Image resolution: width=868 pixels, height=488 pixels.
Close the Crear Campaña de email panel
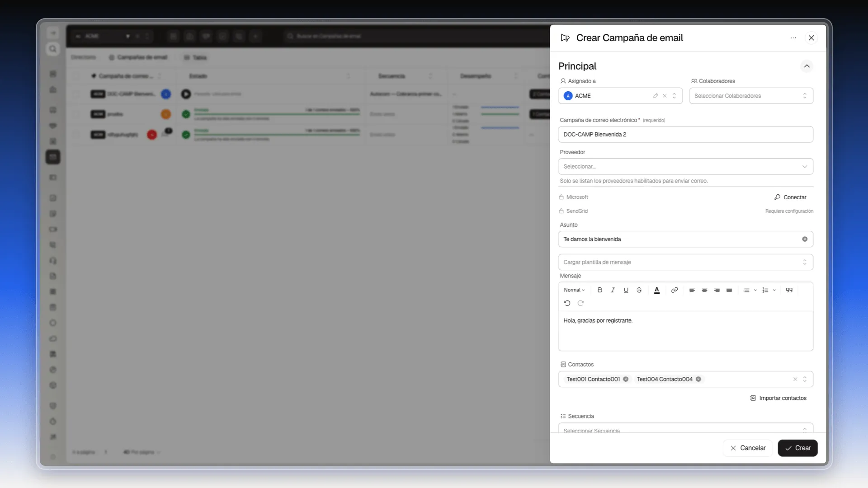[x=811, y=38]
